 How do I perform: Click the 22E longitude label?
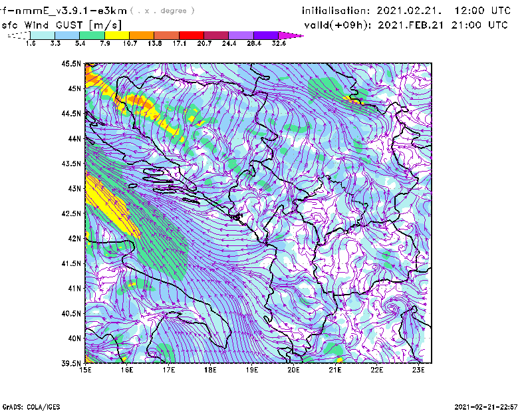[377, 370]
